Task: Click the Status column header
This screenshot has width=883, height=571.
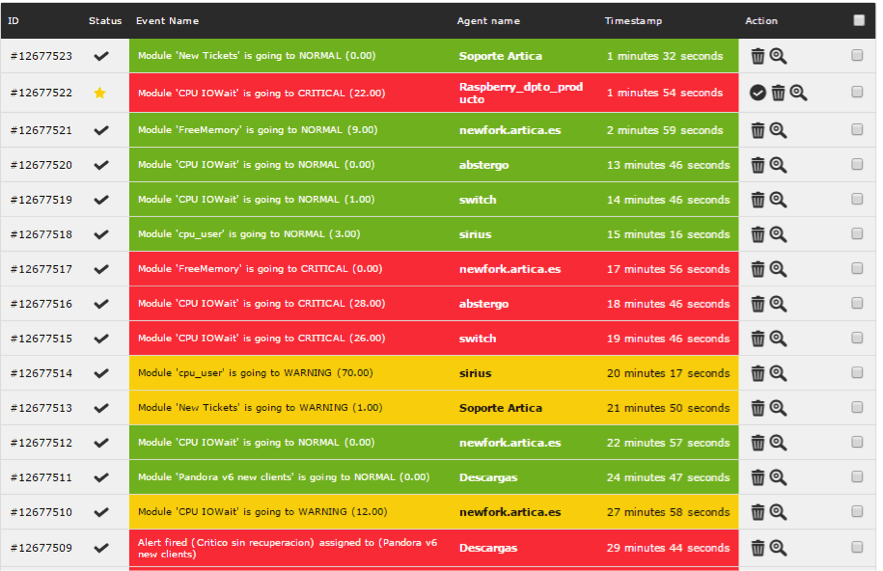Action: pos(105,21)
